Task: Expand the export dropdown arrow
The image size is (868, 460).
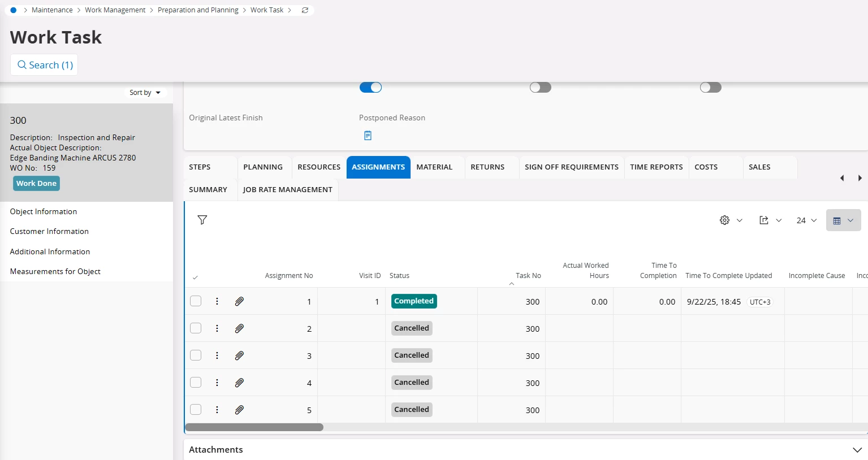Action: click(779, 220)
